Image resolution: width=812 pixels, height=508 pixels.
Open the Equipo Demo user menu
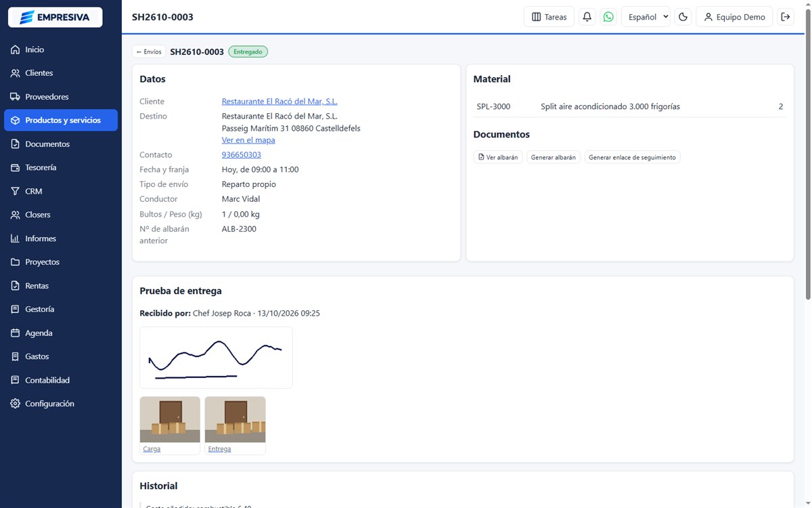(734, 17)
